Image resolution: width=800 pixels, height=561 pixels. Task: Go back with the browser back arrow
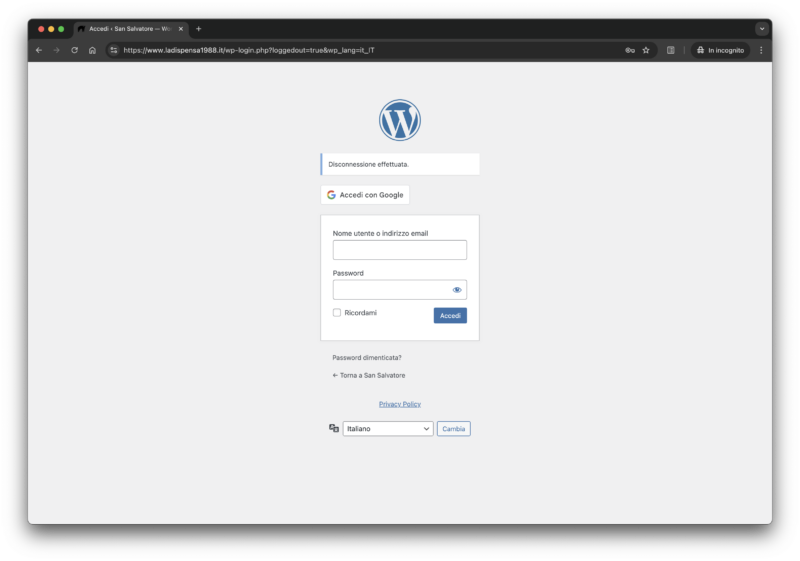pos(39,50)
